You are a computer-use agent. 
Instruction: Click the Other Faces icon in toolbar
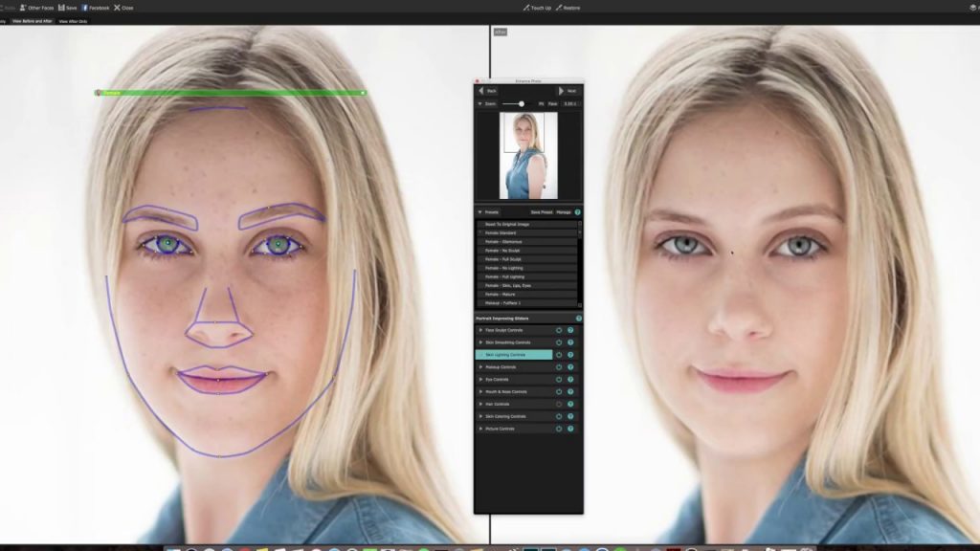[x=22, y=8]
